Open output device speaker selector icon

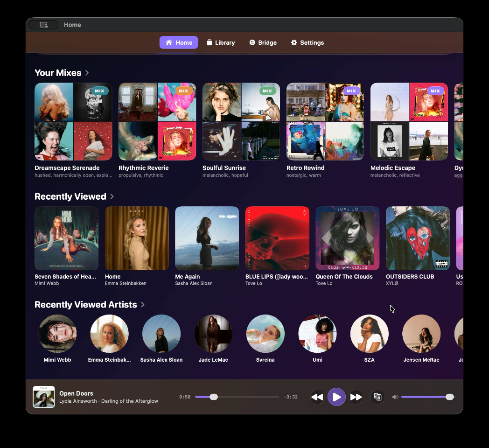pyautogui.click(x=377, y=397)
